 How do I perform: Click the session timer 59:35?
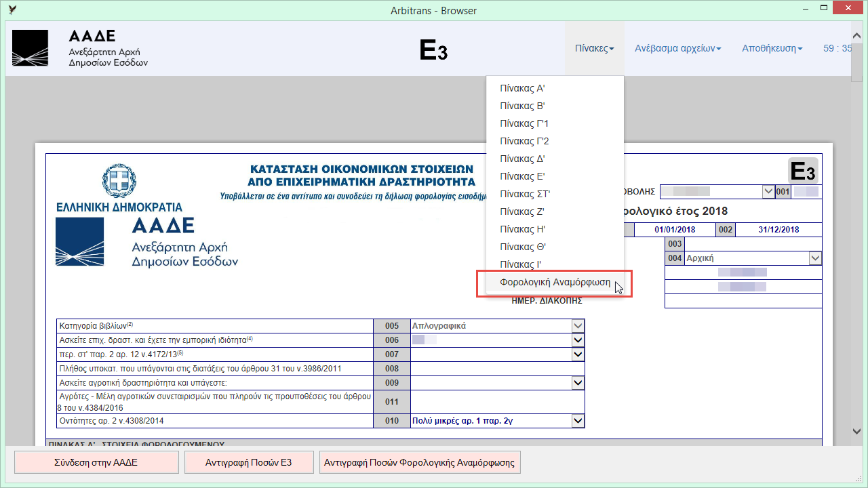pyautogui.click(x=837, y=49)
